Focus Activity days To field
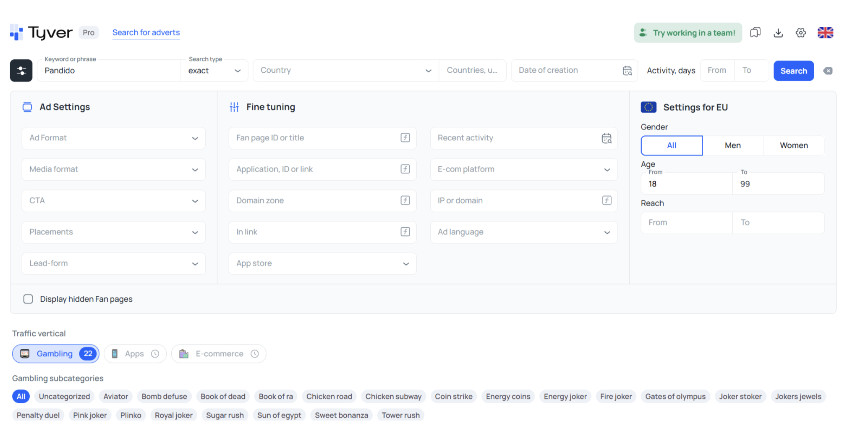The height and width of the screenshot is (421, 868). coord(752,71)
